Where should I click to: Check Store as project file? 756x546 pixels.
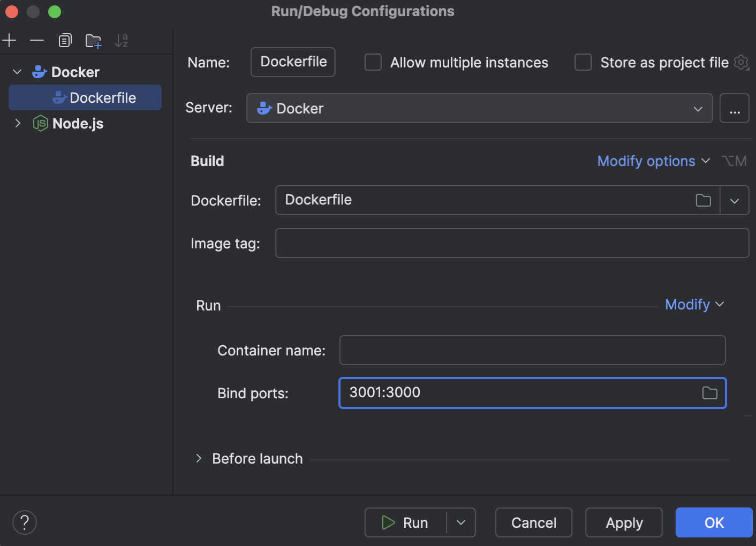(x=583, y=62)
